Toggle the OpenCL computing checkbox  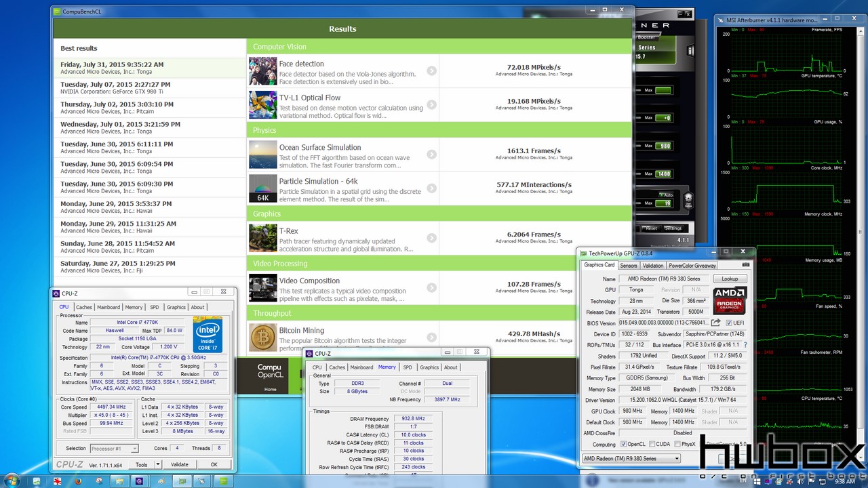[x=624, y=444]
